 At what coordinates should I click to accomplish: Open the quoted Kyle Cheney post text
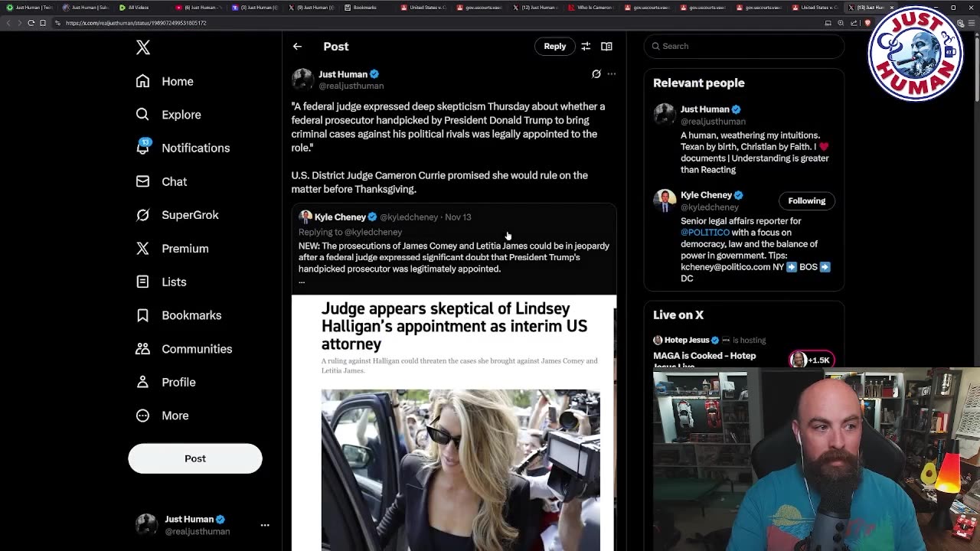click(454, 257)
